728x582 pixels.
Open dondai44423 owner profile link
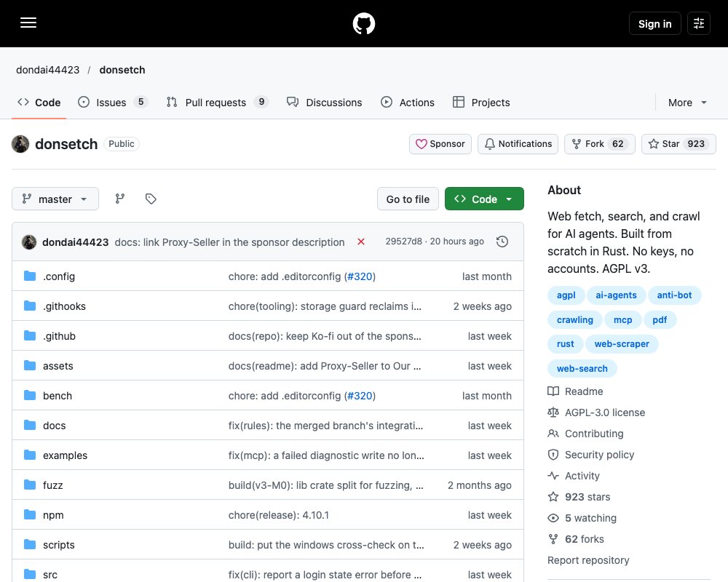[x=48, y=70]
